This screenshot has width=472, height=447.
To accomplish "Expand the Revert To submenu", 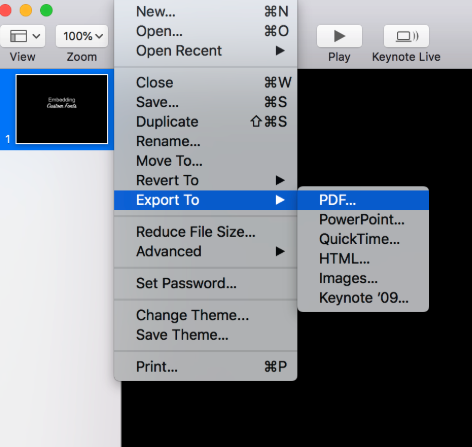I will (205, 180).
